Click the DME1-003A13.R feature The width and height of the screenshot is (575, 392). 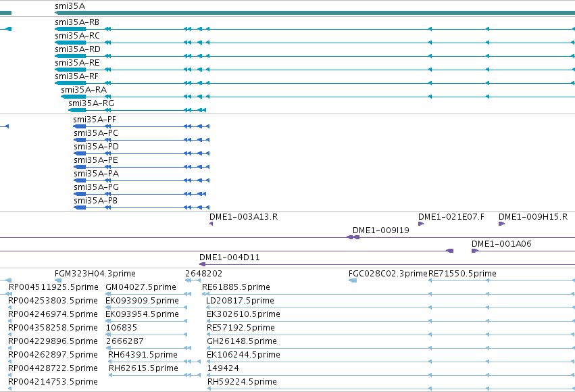[x=211, y=224]
